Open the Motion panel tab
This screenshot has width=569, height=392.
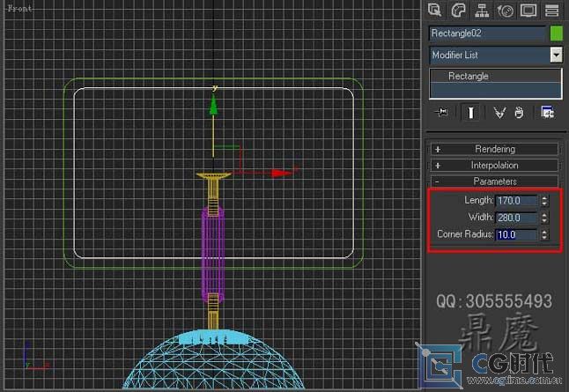pos(505,11)
